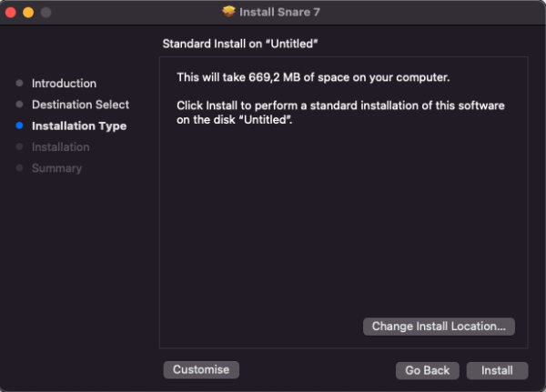546x392 pixels.
Task: Click the dimmed Installation step
Action: point(60,146)
